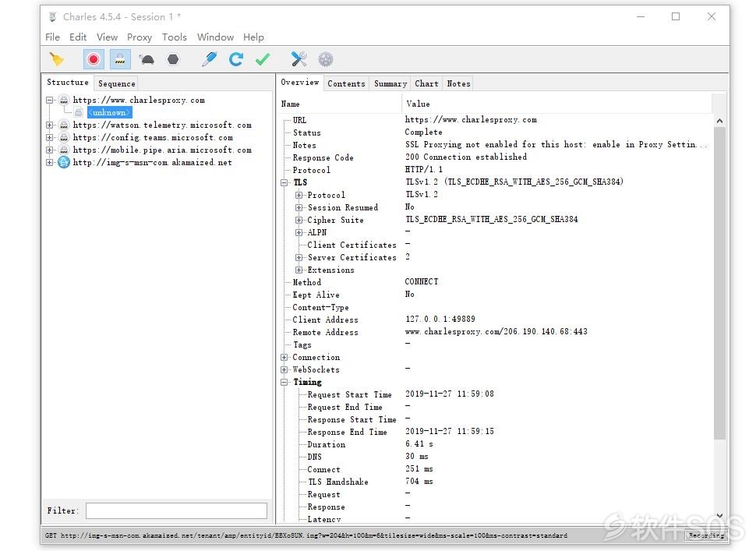
Task: Expand the WebSockets section
Action: pyautogui.click(x=284, y=369)
